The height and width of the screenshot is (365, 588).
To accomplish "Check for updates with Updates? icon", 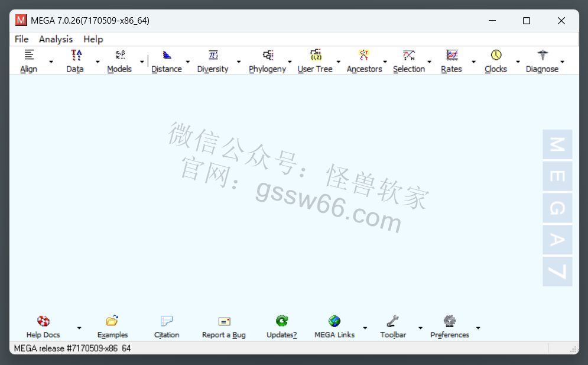I will pos(282,321).
